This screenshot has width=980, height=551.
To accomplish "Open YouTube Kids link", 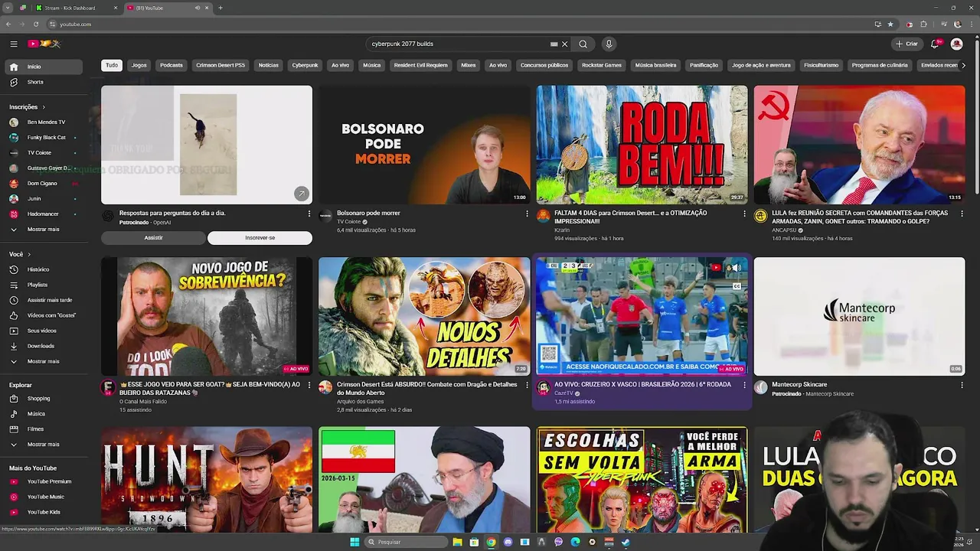I will click(45, 512).
